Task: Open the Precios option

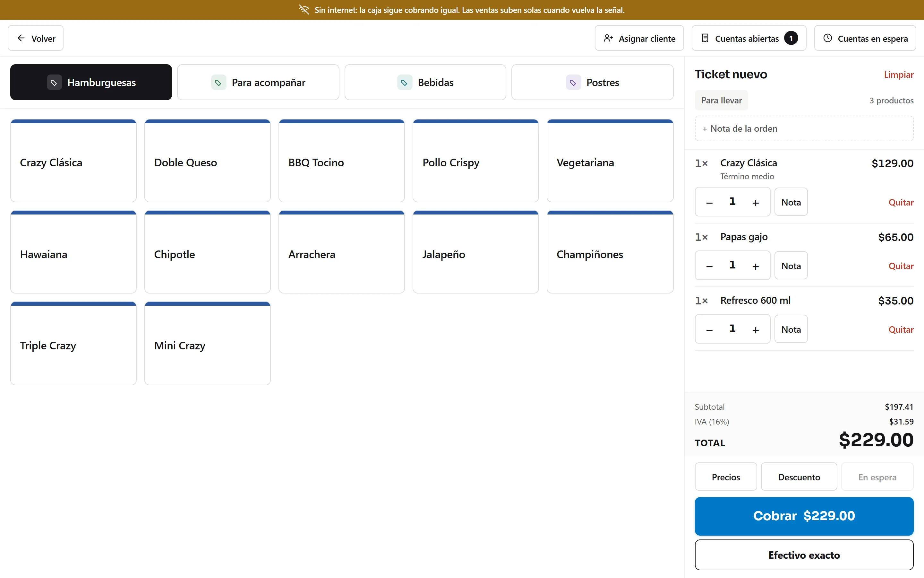Action: (x=725, y=477)
